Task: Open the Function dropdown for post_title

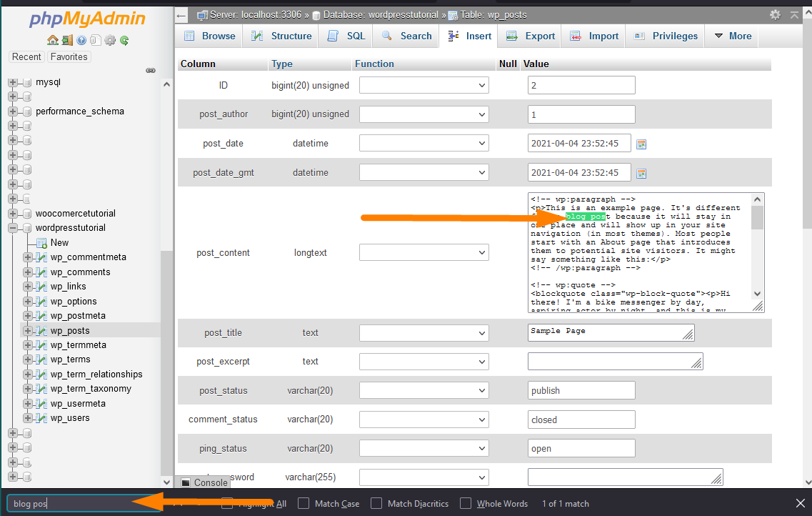Action: tap(424, 333)
